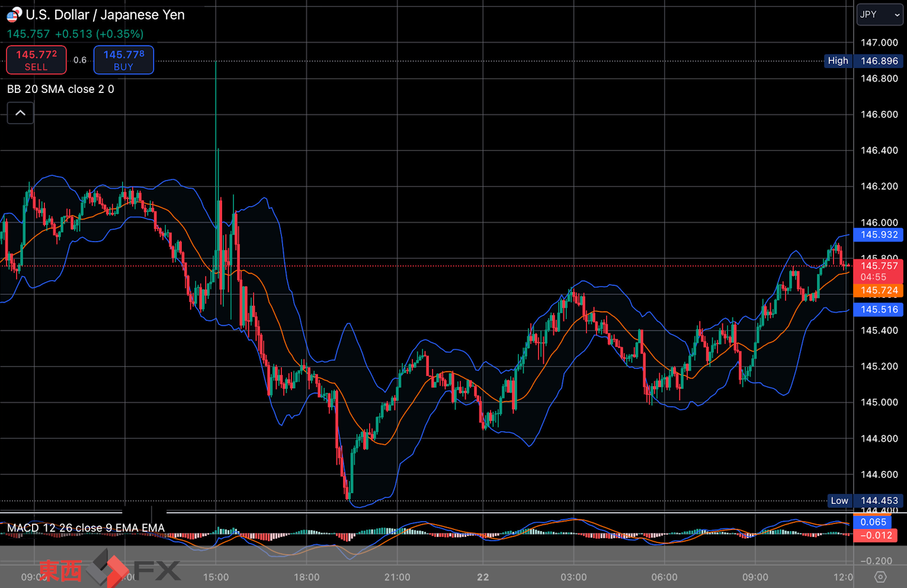907x588 pixels.
Task: Click the U.S. Dollar / Japanese Yen title
Action: [x=105, y=15]
